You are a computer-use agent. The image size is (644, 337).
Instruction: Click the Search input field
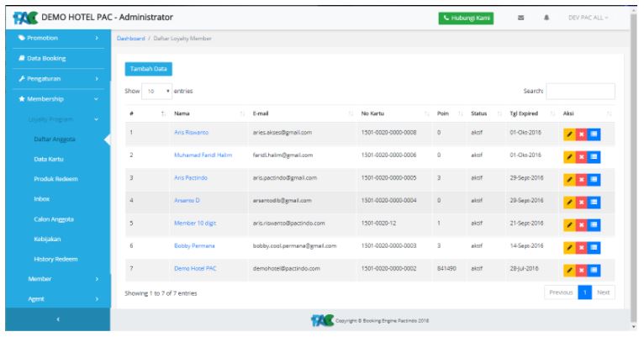click(x=580, y=91)
